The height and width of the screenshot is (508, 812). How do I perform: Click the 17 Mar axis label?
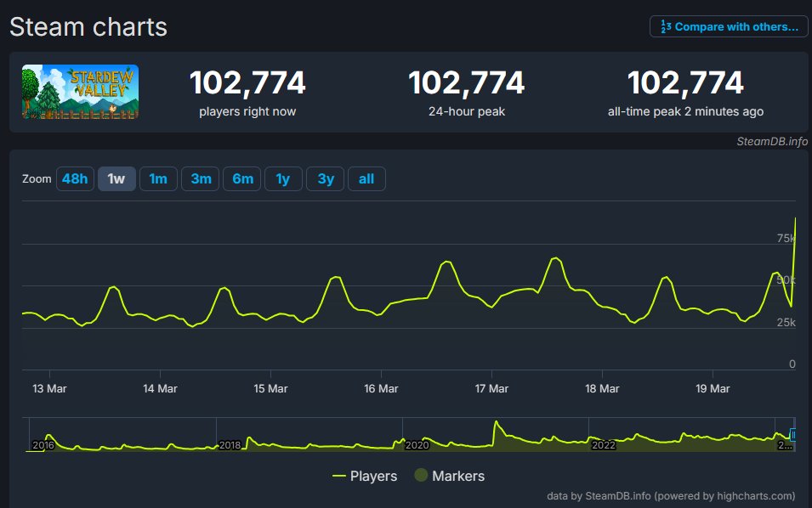click(491, 388)
